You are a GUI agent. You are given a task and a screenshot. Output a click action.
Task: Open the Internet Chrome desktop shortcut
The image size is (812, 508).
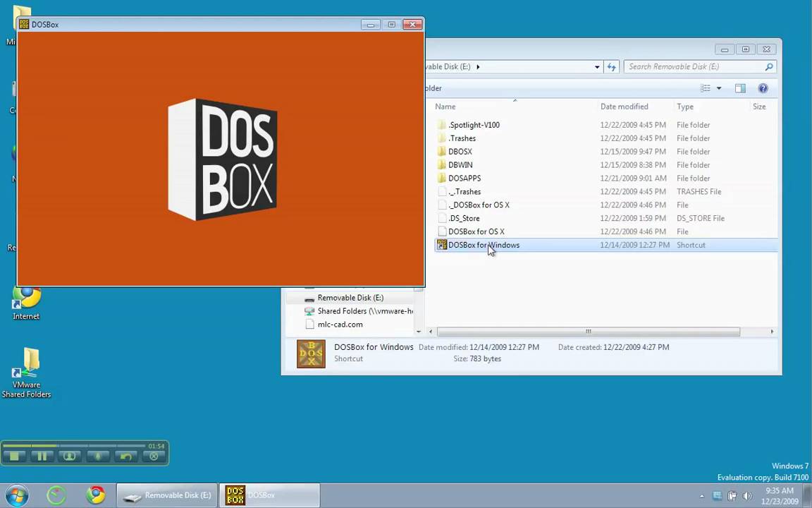click(26, 303)
